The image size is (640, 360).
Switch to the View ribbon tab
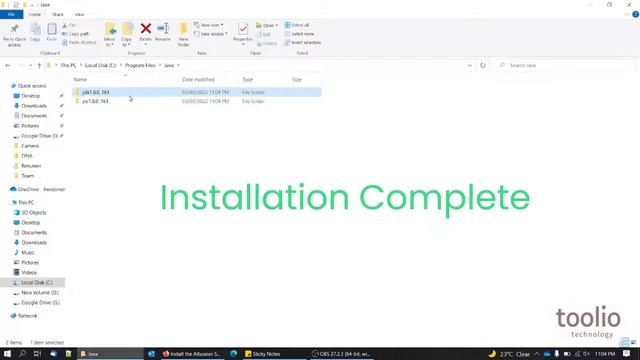tap(79, 14)
